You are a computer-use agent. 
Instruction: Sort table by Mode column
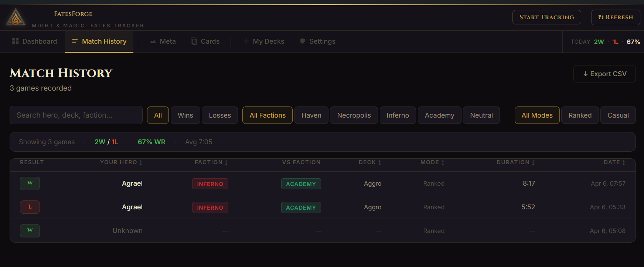click(432, 162)
